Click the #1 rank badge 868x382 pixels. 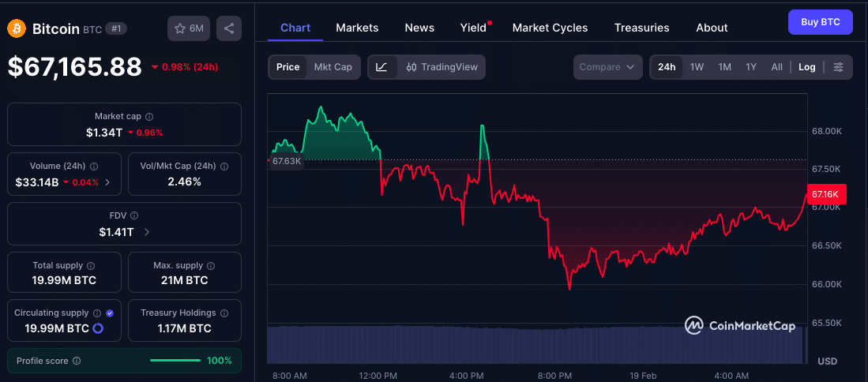point(116,28)
